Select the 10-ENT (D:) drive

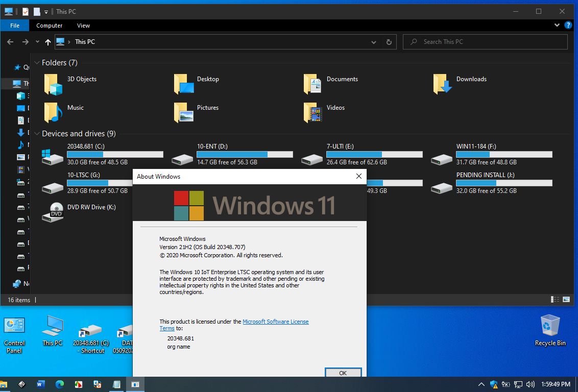point(232,154)
